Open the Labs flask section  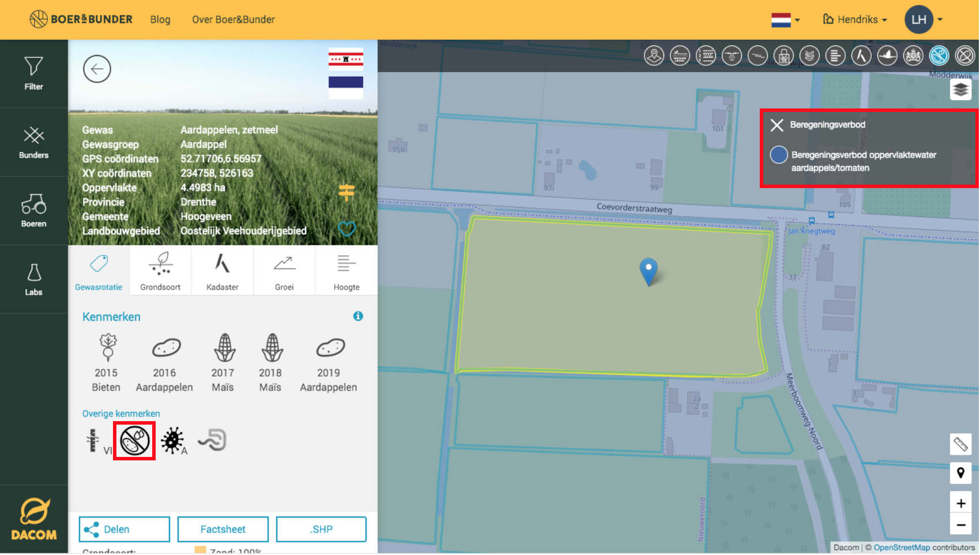pos(33,279)
